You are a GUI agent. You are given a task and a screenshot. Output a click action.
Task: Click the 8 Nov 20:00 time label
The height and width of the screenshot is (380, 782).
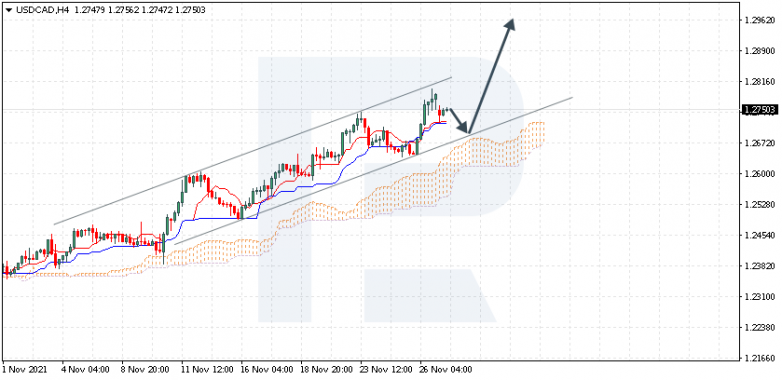[145, 370]
